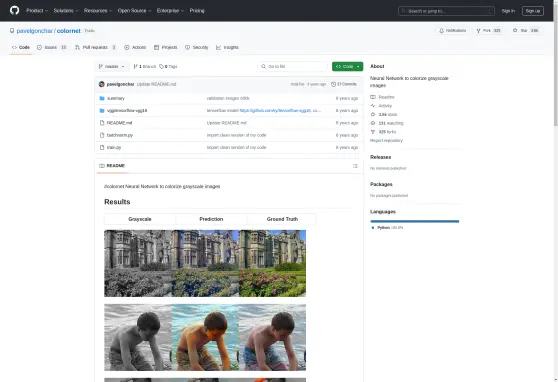Open the castle colorization result image
Image resolution: width=558 pixels, height=382 pixels.
click(x=205, y=263)
